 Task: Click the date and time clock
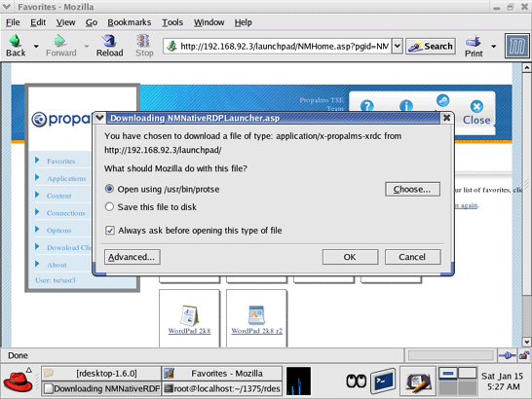pyautogui.click(x=502, y=381)
